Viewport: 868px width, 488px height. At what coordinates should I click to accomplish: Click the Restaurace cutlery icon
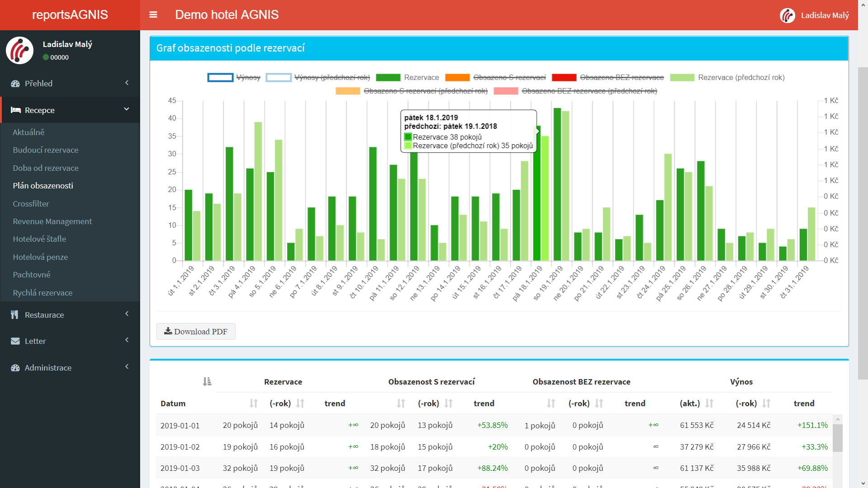[x=14, y=315]
